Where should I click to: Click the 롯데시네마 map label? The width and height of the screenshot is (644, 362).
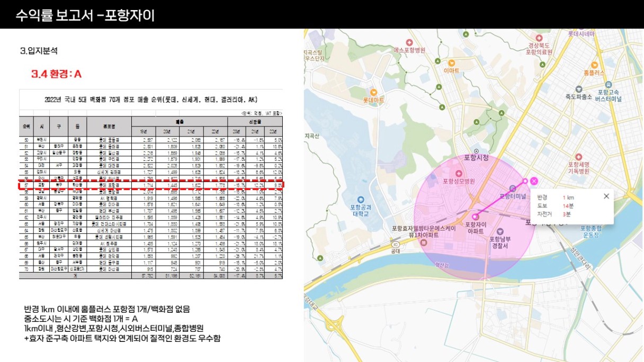[580, 34]
